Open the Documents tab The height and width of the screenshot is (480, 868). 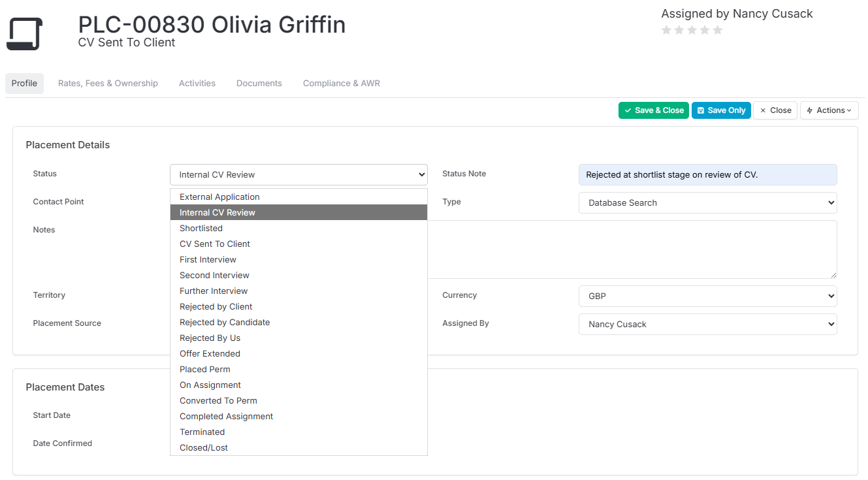click(x=259, y=84)
